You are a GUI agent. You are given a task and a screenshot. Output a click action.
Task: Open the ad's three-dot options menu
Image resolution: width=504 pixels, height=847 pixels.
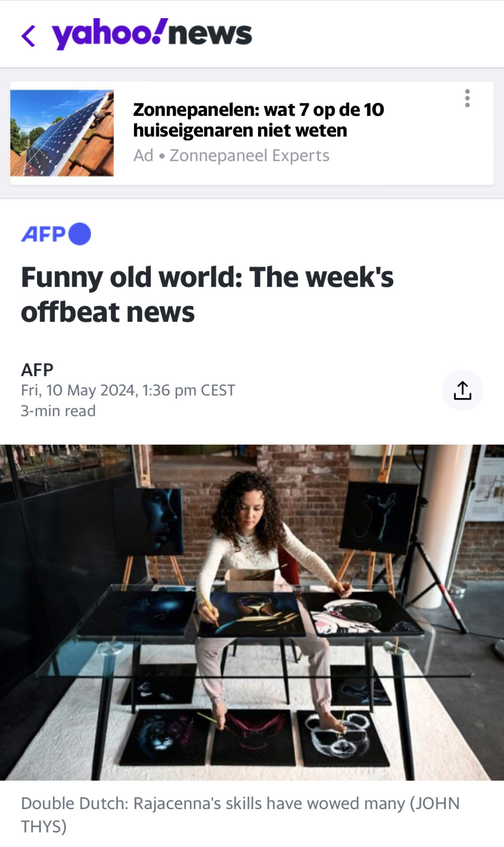tap(467, 98)
